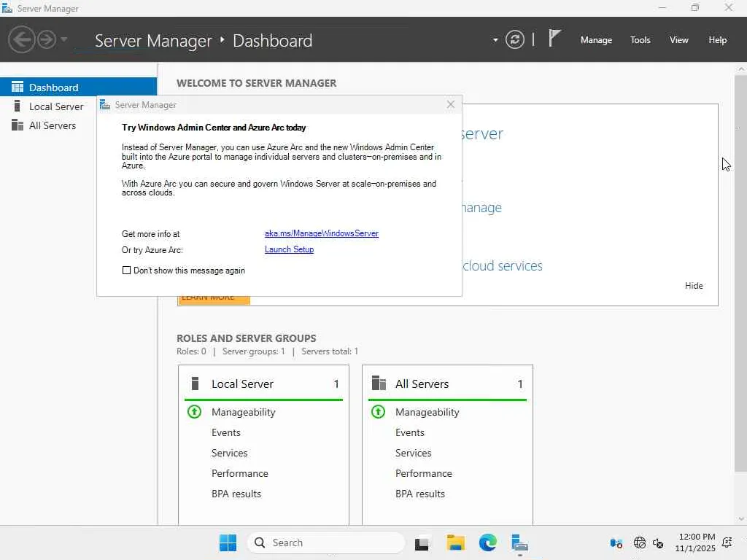Click Local Server tile server icon
The image size is (747, 560).
[195, 384]
